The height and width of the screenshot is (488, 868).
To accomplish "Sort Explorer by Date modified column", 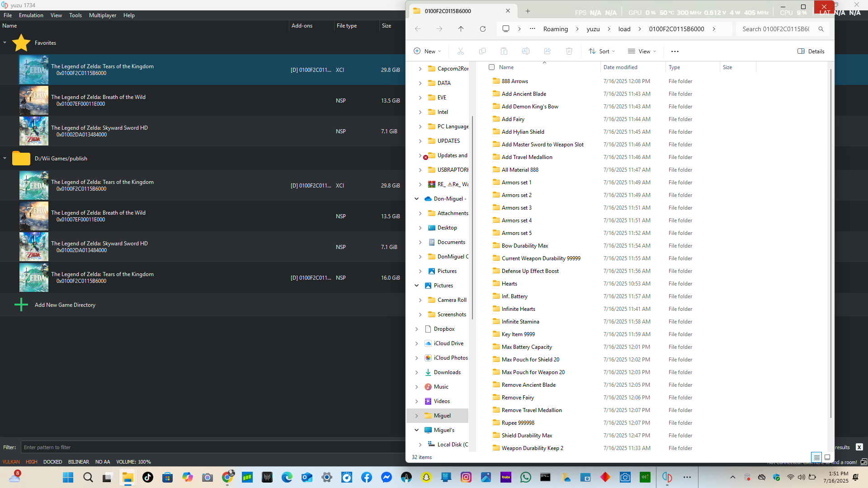I will 620,67.
